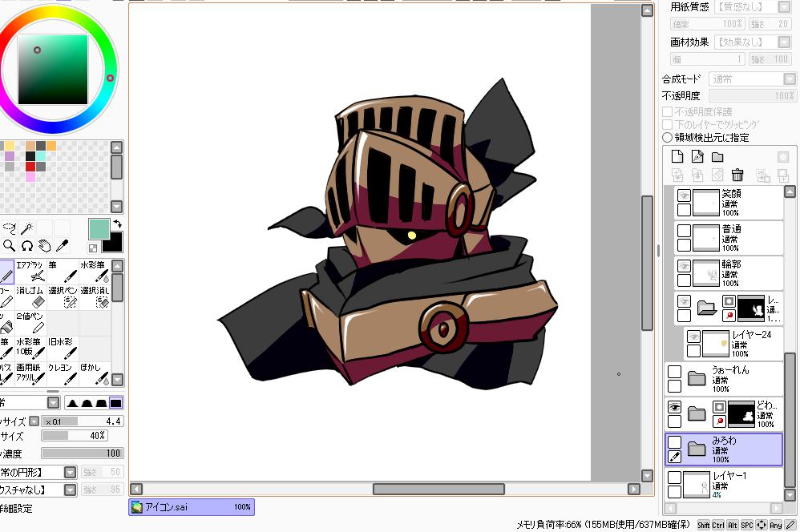Screen dimensions: 800x532
Task: Open the 通常の円形 brush shape dropdown
Action: 71,473
